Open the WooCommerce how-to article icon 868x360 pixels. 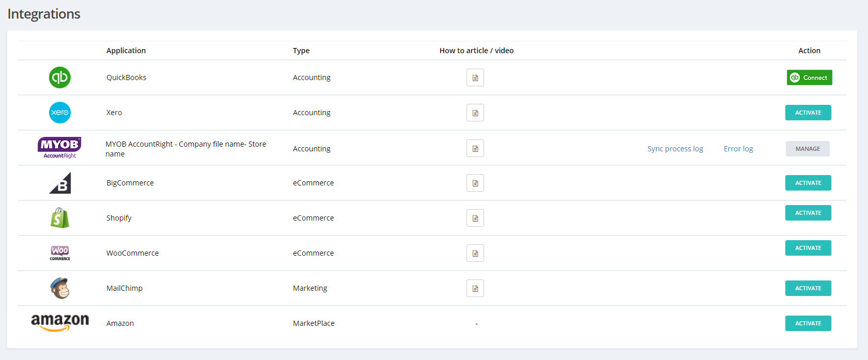[475, 253]
